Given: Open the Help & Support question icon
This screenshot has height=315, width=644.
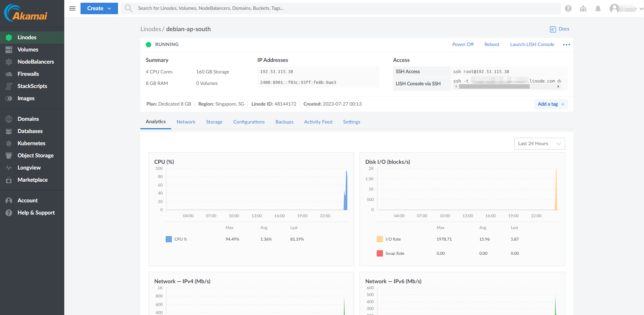Looking at the screenshot, I should (9, 213).
